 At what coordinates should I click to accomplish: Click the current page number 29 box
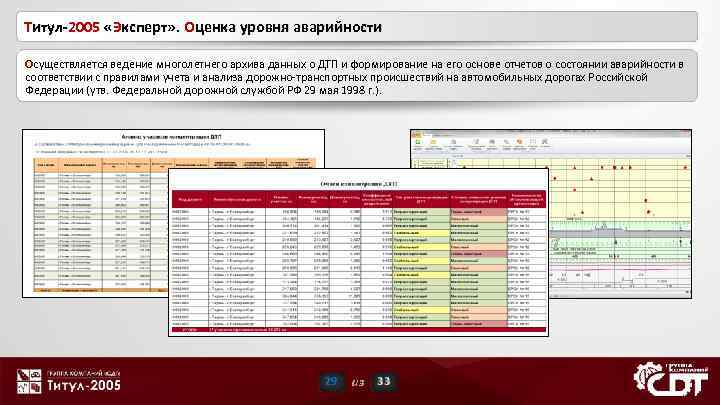point(331,382)
